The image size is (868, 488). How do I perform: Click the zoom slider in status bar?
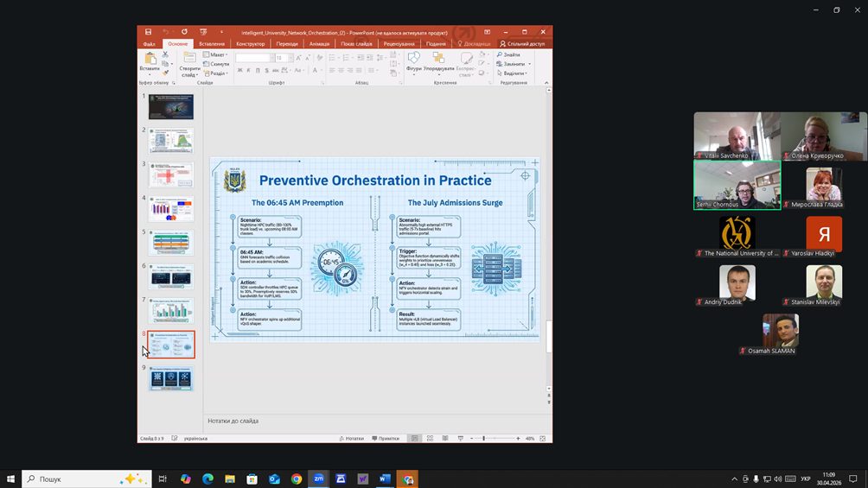coord(495,438)
